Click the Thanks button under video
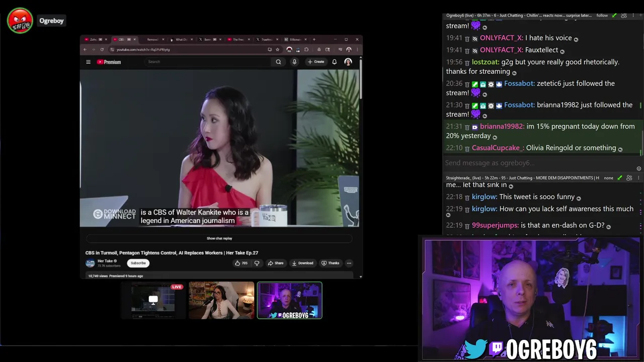This screenshot has height=362, width=644. click(331, 263)
